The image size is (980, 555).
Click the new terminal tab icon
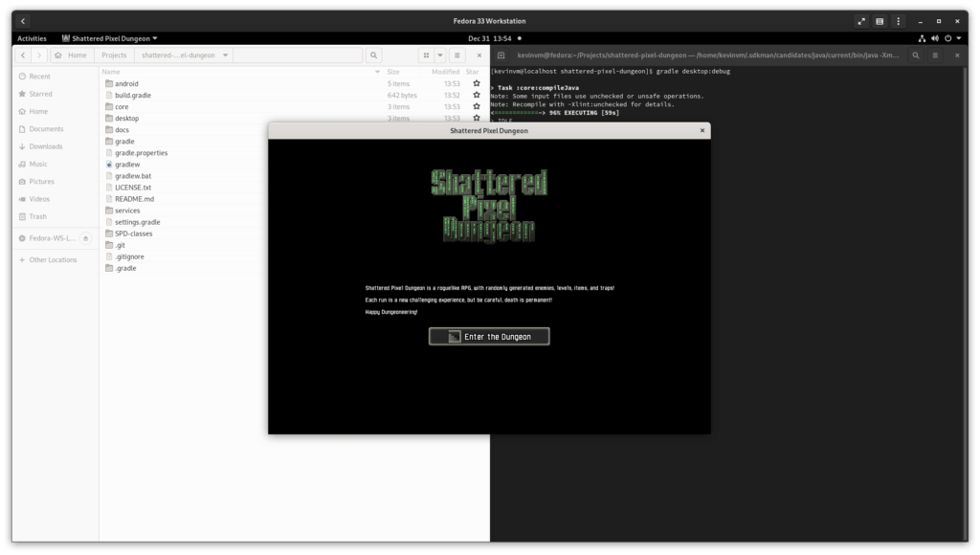[x=501, y=55]
